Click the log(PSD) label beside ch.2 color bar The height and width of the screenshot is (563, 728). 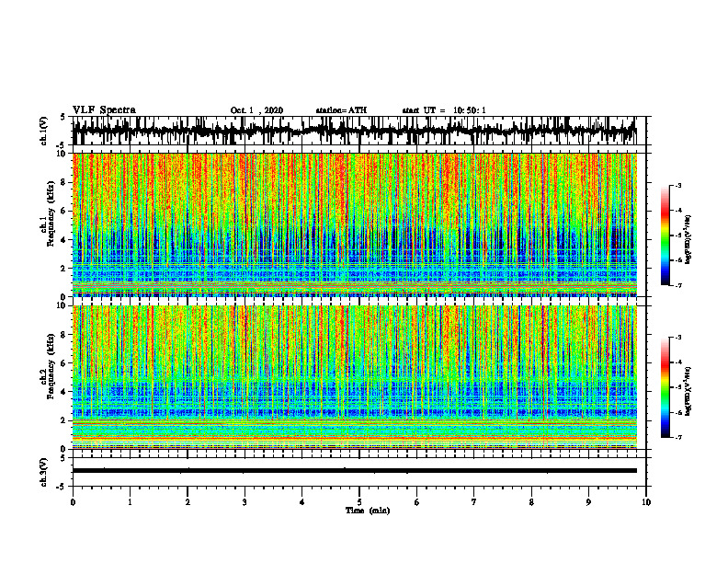point(688,391)
